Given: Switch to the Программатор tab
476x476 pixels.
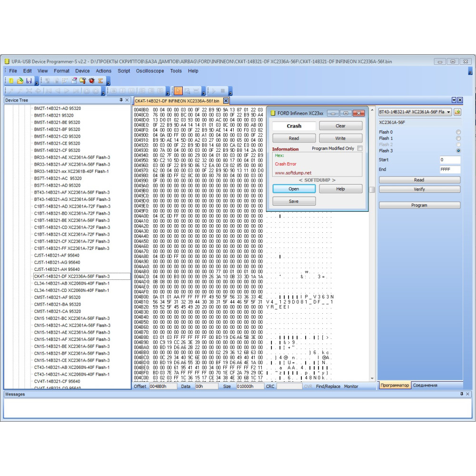Looking at the screenshot, I should 395,385.
